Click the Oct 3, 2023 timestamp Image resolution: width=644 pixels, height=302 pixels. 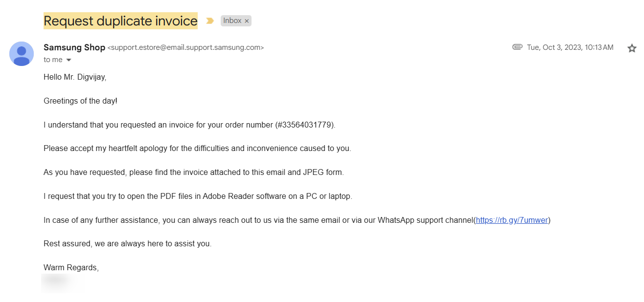point(570,47)
